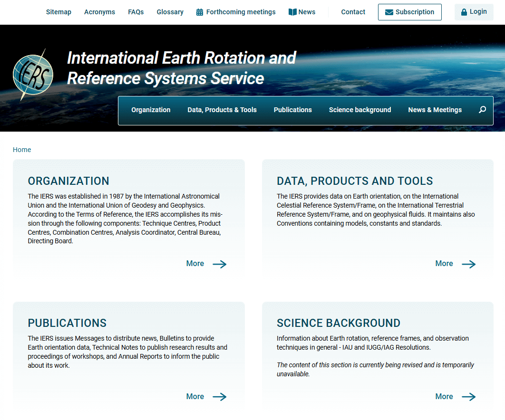
Task: Click calendar icon beside Forthcoming meetings
Action: 200,12
